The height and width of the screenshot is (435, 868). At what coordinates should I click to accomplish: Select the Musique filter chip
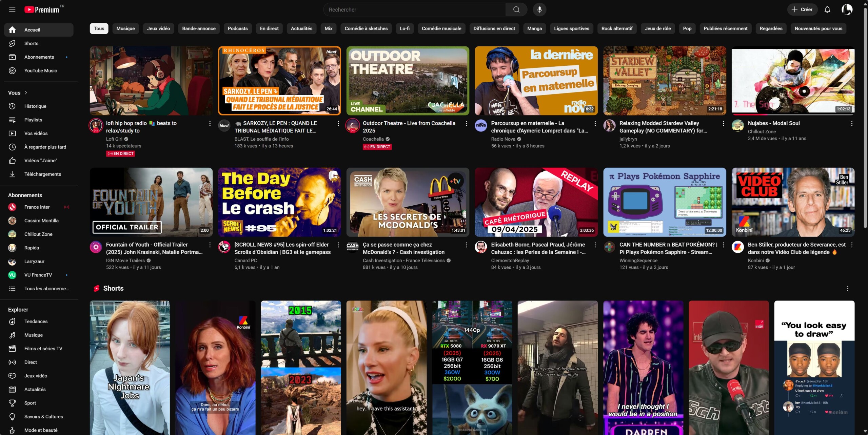click(x=125, y=28)
